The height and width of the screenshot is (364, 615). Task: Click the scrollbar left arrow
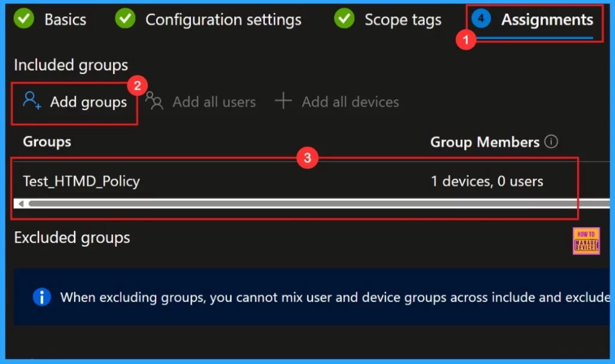pos(21,204)
